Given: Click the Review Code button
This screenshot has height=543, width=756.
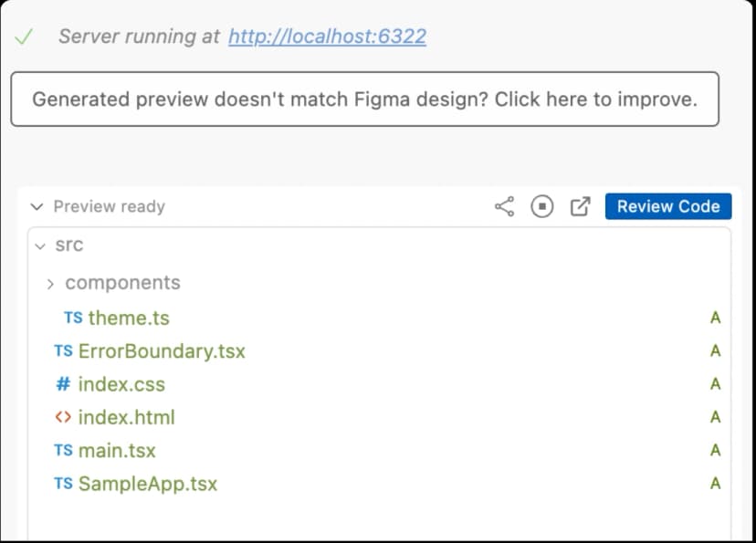Looking at the screenshot, I should pos(668,206).
